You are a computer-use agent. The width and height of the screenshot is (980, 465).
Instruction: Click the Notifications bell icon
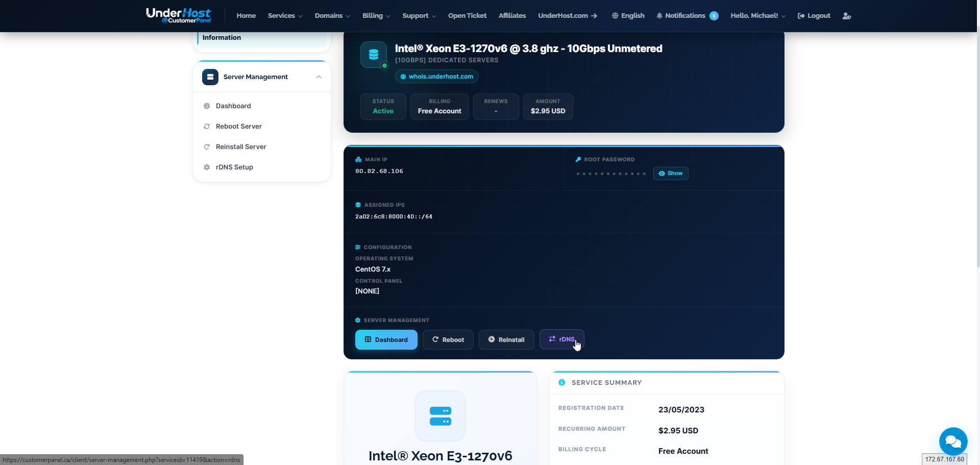coord(659,16)
